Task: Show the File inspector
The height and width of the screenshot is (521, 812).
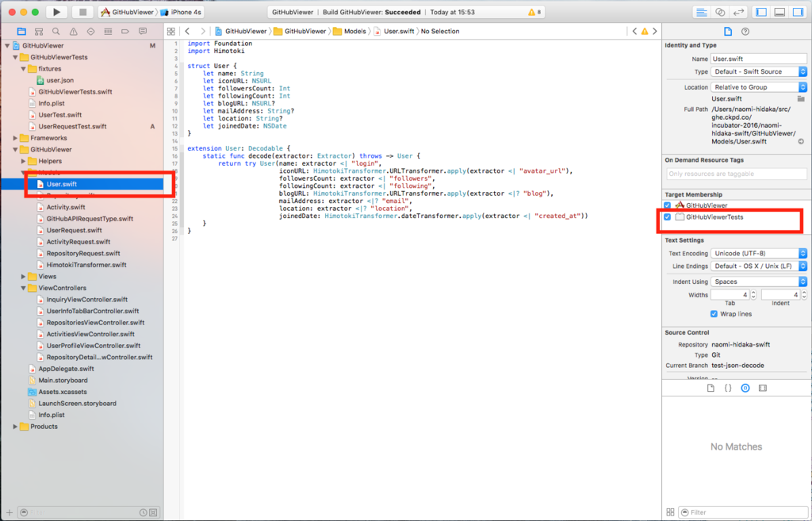Action: [x=728, y=32]
